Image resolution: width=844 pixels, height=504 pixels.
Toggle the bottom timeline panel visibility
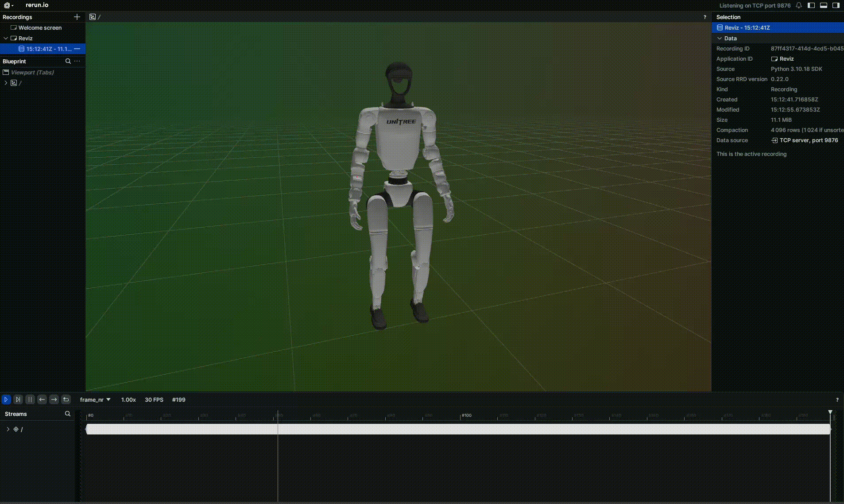824,5
